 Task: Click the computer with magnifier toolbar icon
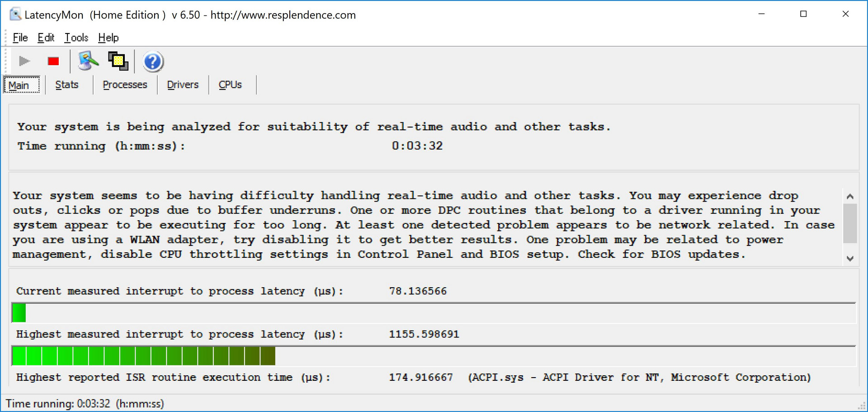(x=88, y=61)
